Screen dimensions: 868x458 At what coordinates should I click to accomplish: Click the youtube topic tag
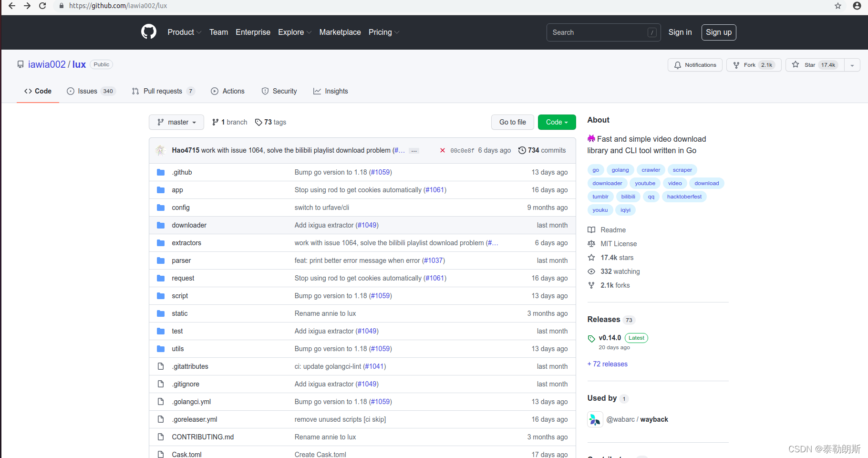point(645,183)
